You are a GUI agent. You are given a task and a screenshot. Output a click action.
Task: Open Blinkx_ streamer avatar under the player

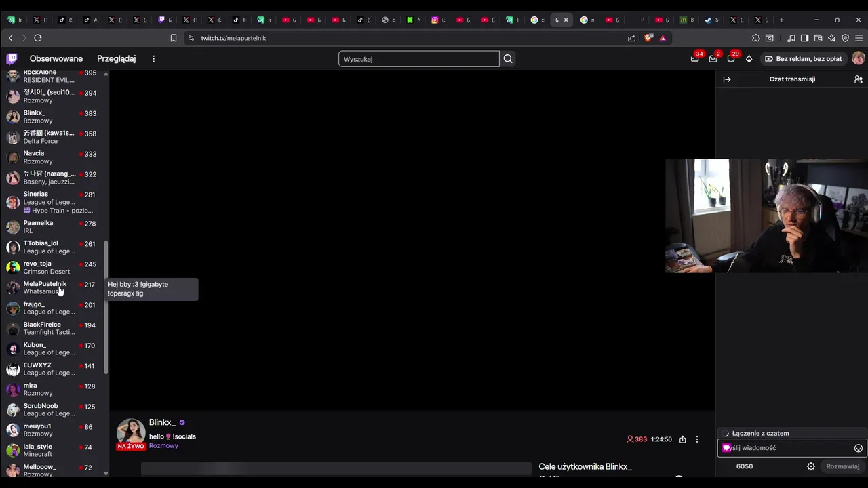(131, 432)
